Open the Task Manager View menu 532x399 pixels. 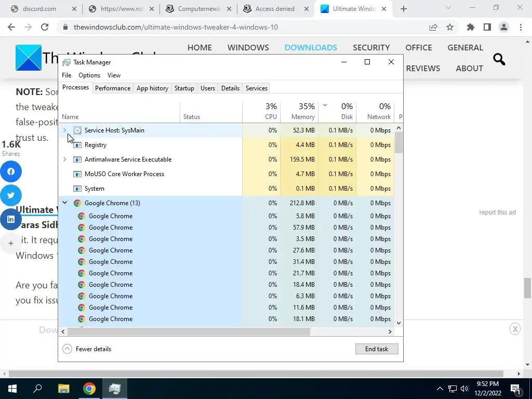click(114, 75)
